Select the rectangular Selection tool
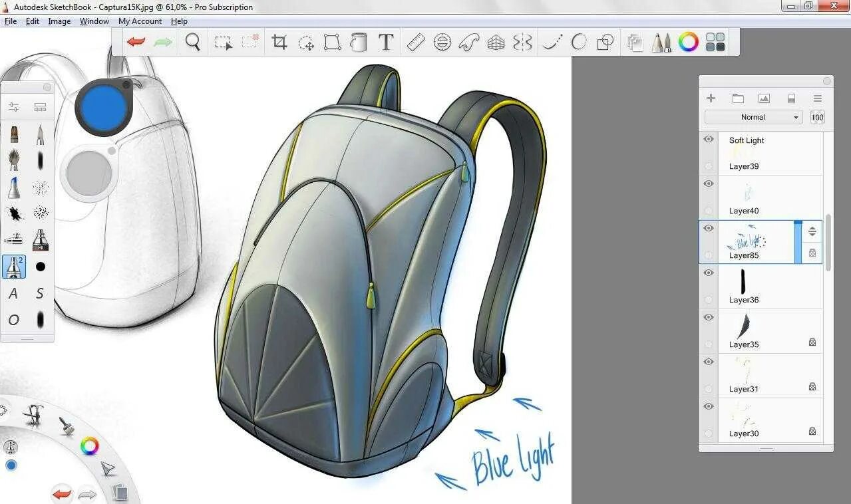851x504 pixels. pos(224,43)
